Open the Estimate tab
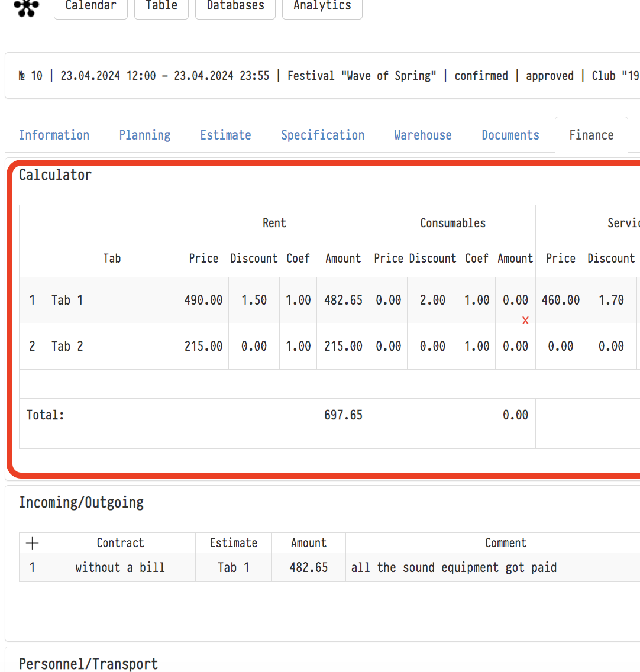The height and width of the screenshot is (672, 640). coord(225,135)
